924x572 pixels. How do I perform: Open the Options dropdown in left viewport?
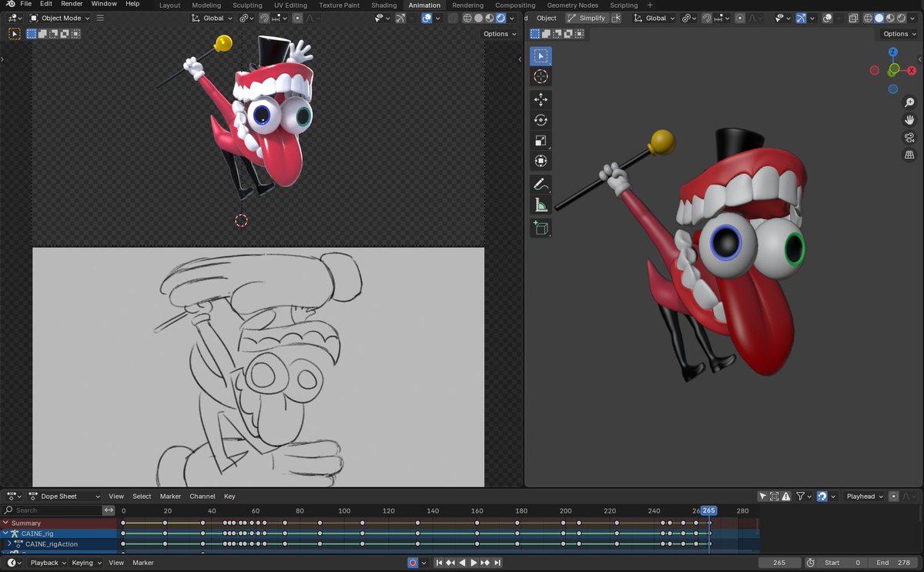point(499,34)
